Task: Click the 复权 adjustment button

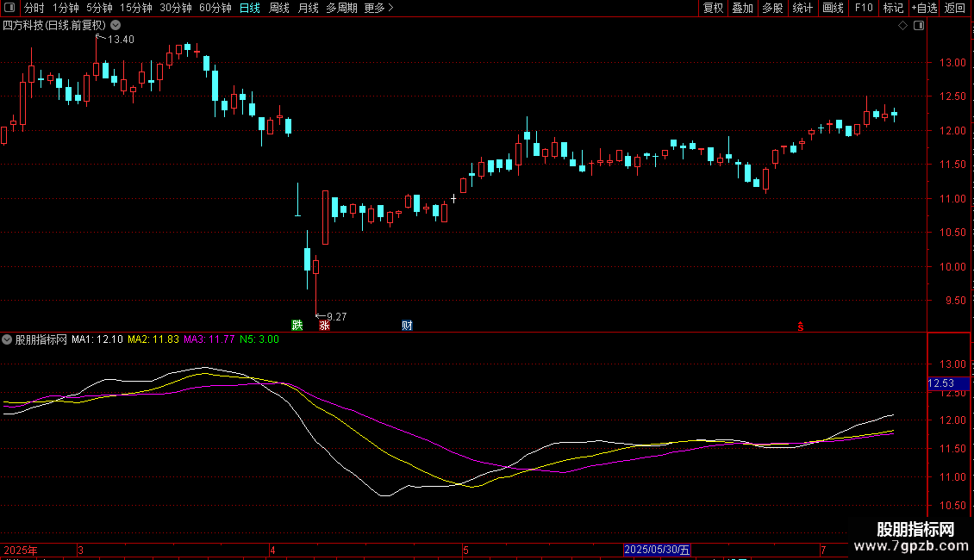Action: 713,8
